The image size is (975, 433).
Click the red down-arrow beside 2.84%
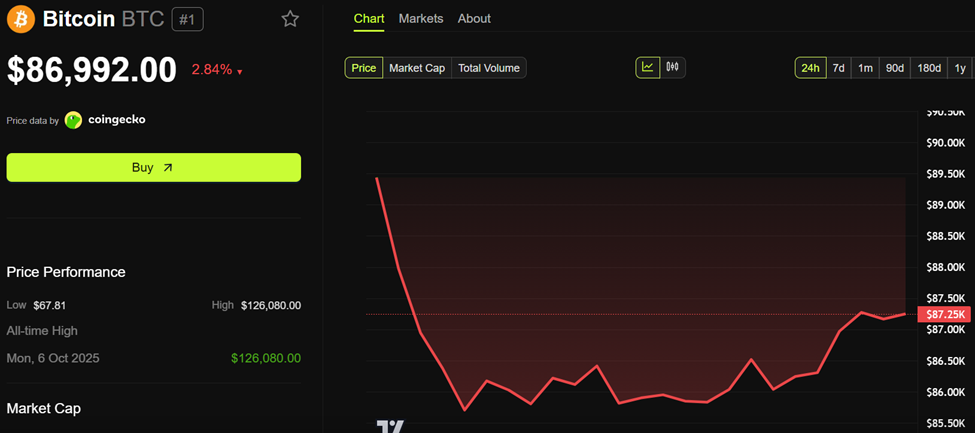pyautogui.click(x=240, y=72)
